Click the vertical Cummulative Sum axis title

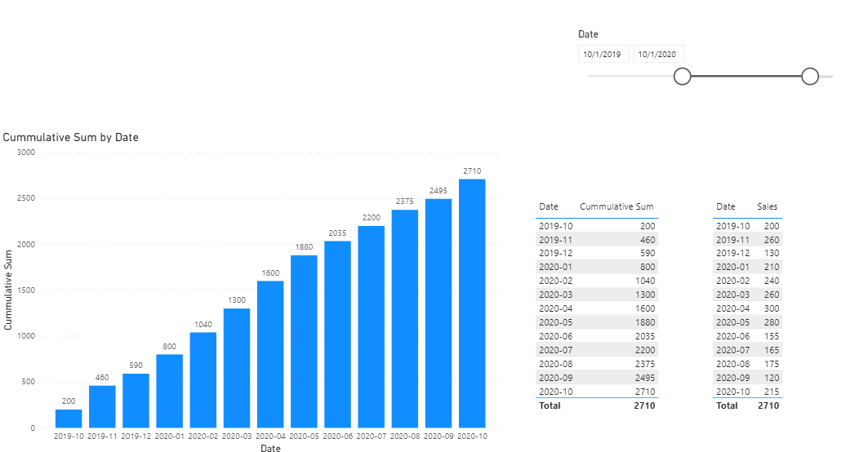coord(7,290)
